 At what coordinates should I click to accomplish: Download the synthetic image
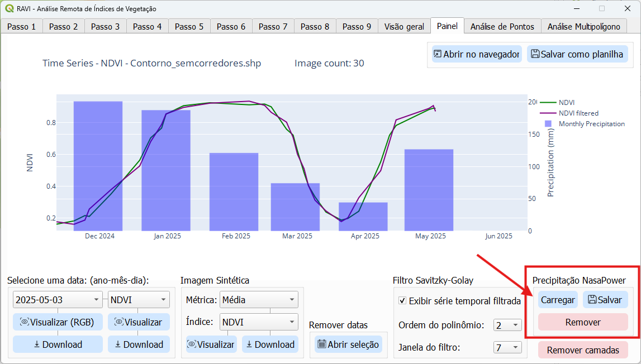270,344
